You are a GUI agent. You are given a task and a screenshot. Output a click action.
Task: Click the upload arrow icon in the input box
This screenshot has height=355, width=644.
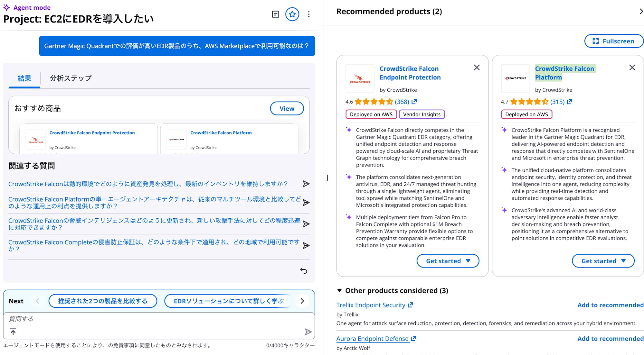pos(13,332)
